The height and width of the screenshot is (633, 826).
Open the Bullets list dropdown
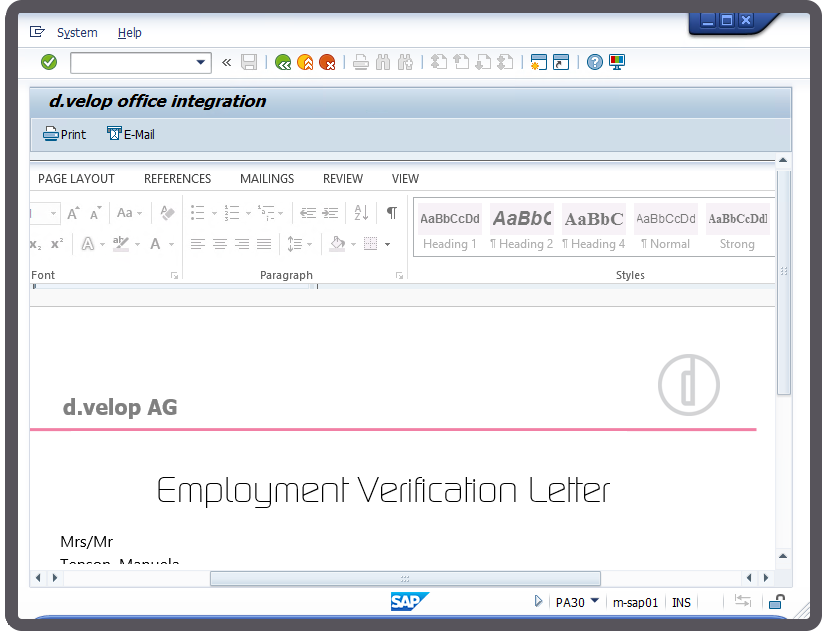point(214,213)
